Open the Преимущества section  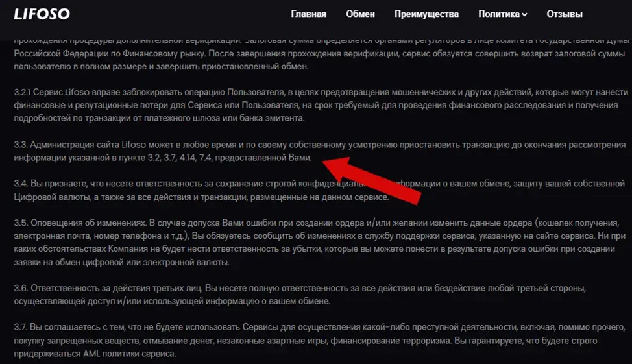(426, 14)
